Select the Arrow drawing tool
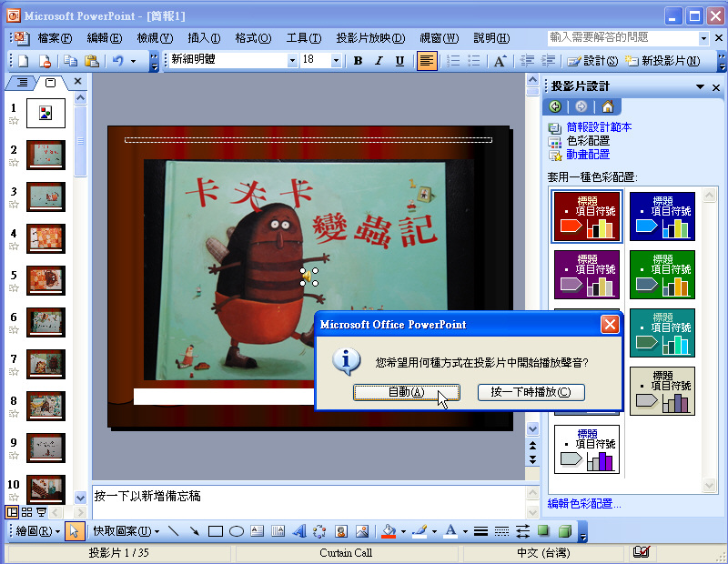The height and width of the screenshot is (564, 728). coord(194,531)
